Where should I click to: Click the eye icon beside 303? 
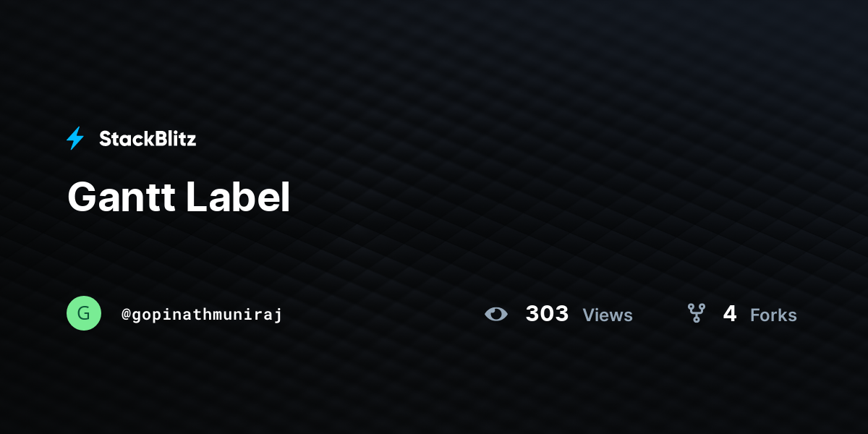pyautogui.click(x=496, y=314)
